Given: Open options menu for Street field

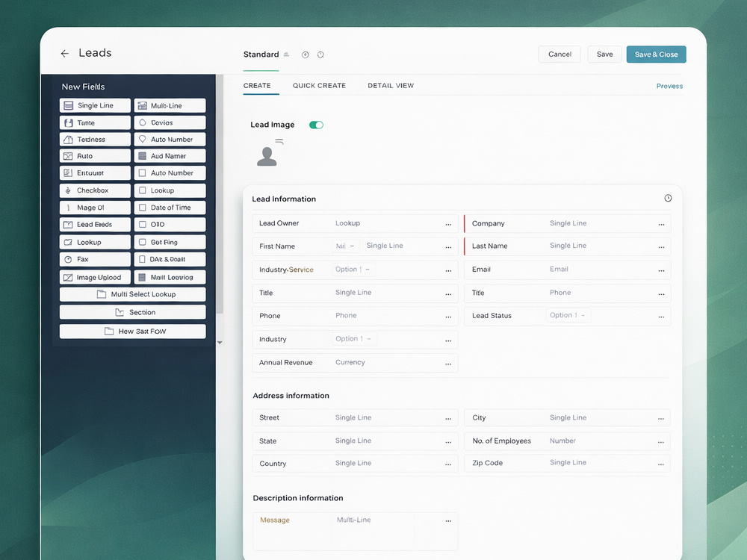Looking at the screenshot, I should pos(448,419).
